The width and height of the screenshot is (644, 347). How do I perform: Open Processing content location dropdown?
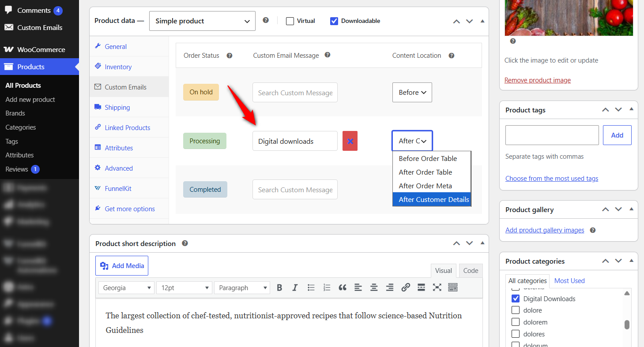pos(412,141)
